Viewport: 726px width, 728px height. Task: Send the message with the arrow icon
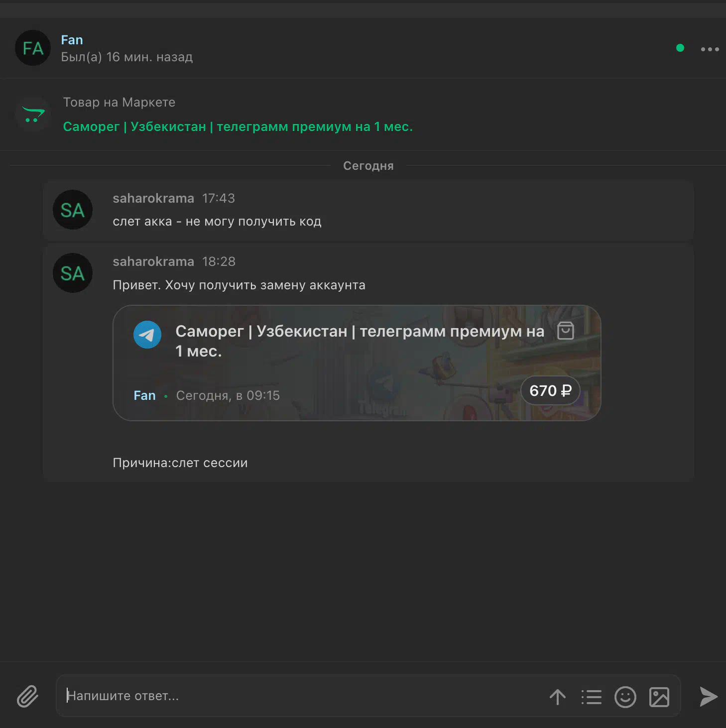click(708, 696)
